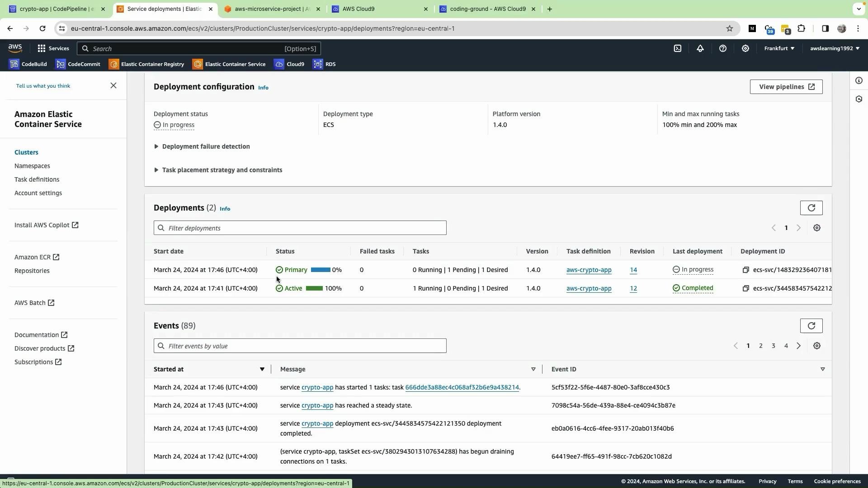Focus the AWS console search box
868x488 pixels.
point(199,48)
